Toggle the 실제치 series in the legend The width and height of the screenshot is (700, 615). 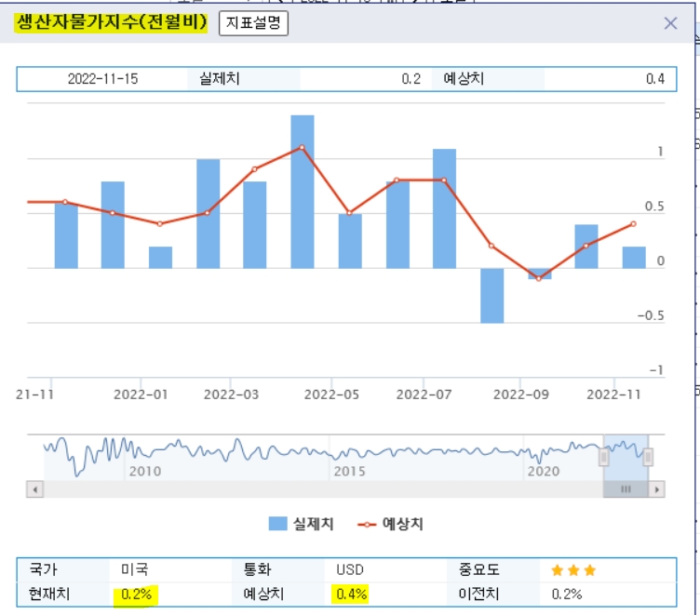[x=302, y=524]
